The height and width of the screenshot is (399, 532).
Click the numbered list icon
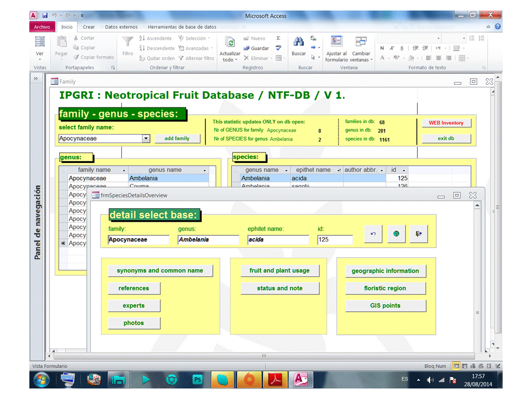tap(482, 38)
